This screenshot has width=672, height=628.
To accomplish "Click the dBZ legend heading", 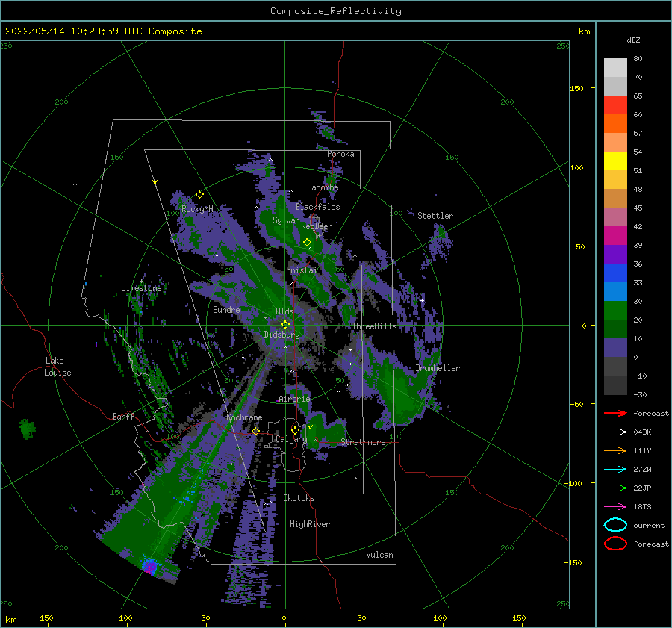I will 633,40.
